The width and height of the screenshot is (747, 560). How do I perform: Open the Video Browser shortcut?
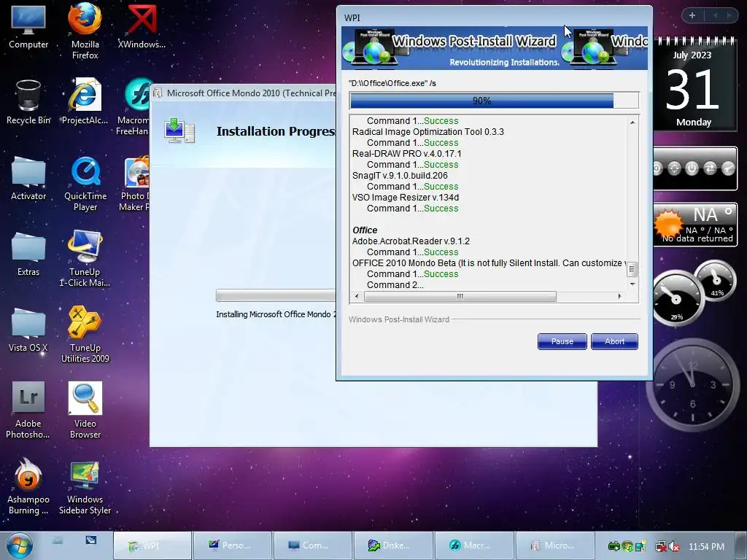(85, 410)
